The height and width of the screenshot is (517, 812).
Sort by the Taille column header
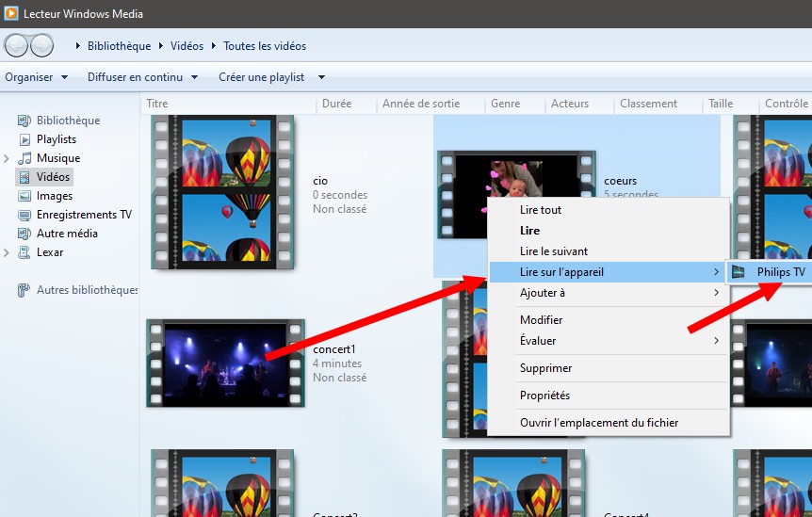pyautogui.click(x=731, y=104)
